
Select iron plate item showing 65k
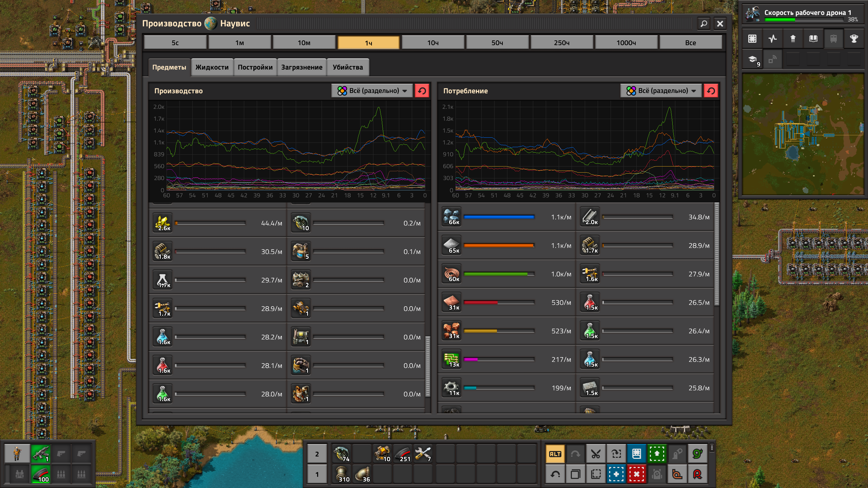point(452,246)
